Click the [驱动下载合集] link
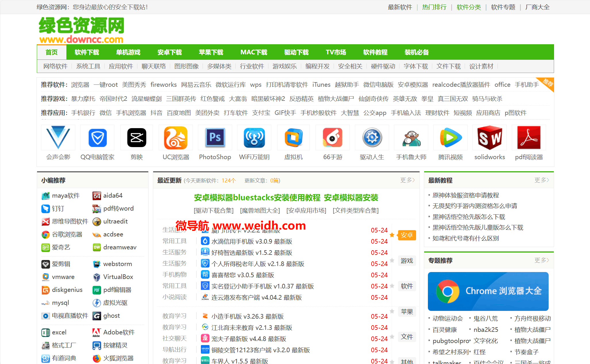The height and width of the screenshot is (364, 590). tap(214, 211)
